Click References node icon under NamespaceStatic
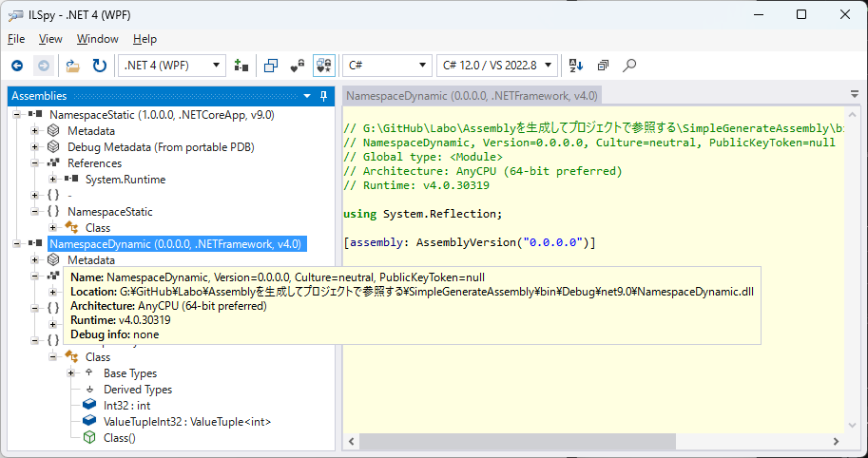868x458 pixels. 53,163
